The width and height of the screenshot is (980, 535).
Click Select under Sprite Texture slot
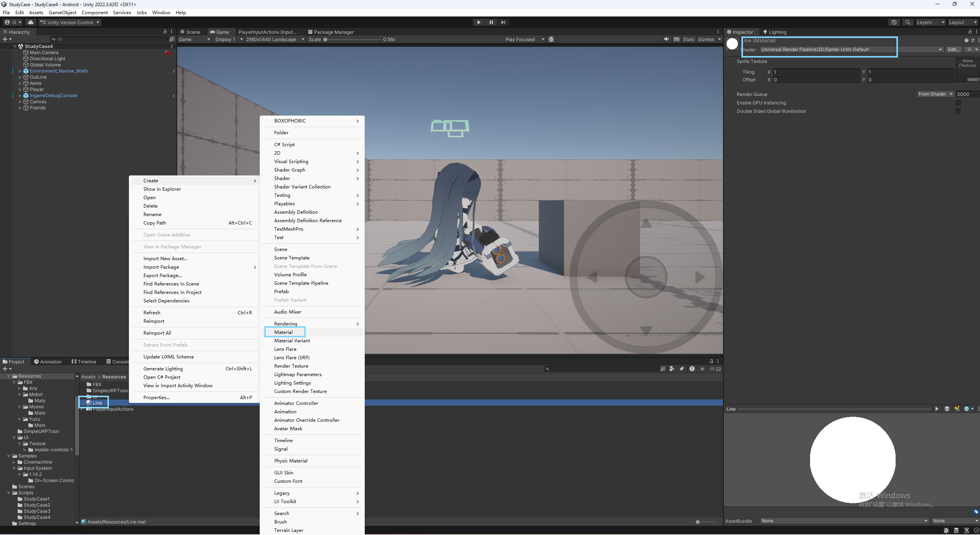972,80
